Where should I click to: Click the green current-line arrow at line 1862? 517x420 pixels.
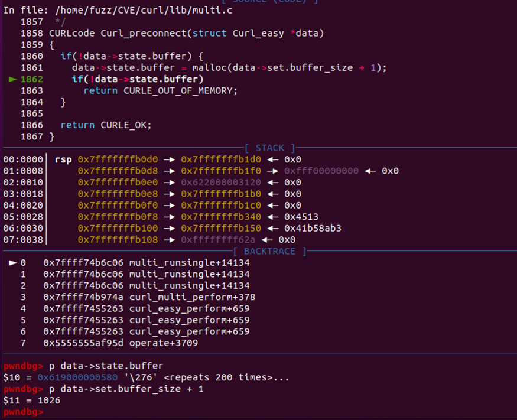[x=13, y=79]
